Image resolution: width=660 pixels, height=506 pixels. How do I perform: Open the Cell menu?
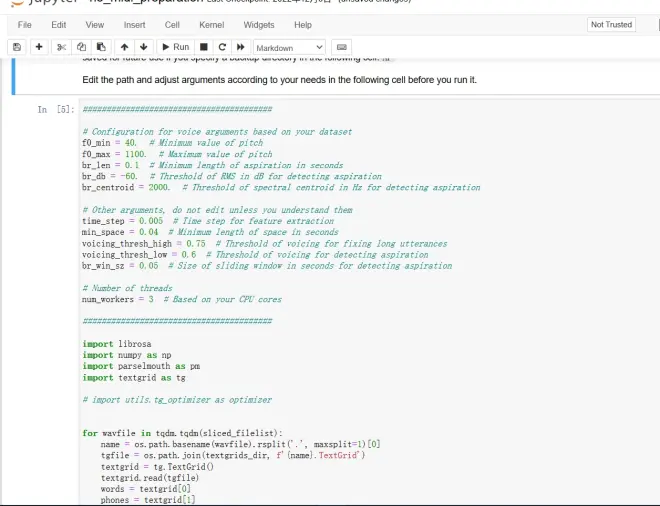coord(172,25)
